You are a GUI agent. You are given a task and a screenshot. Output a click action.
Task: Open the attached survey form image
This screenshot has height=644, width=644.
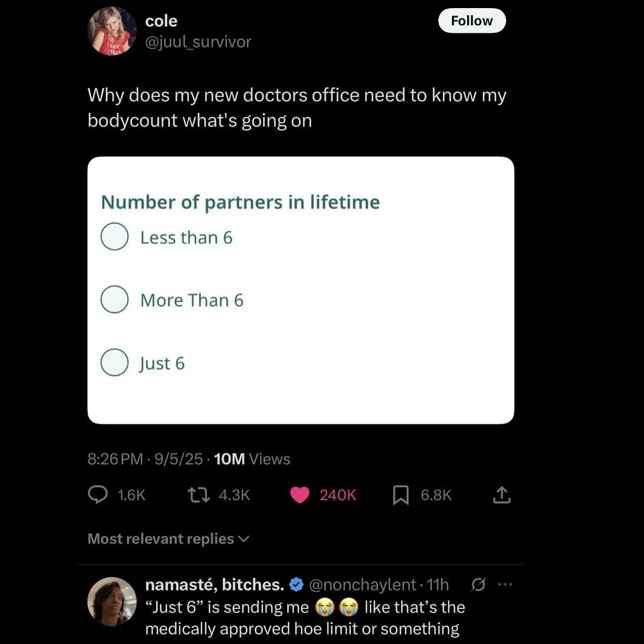tap(300, 290)
